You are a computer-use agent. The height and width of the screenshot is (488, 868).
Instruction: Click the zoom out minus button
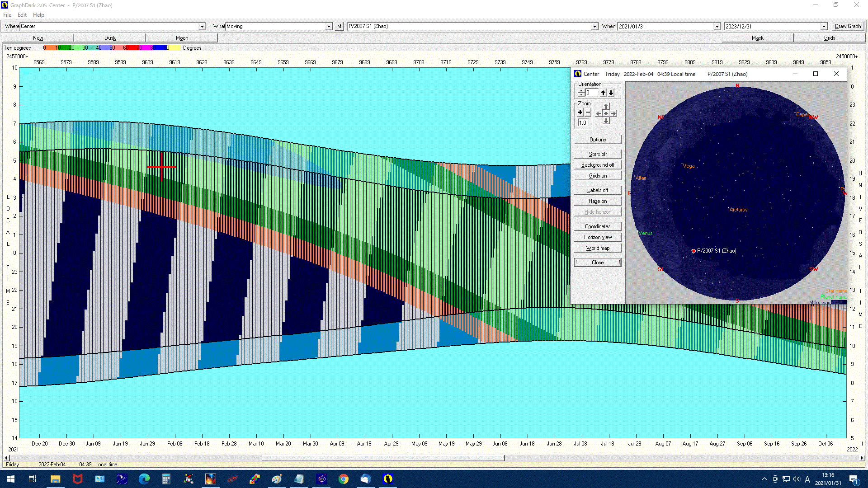[588, 113]
